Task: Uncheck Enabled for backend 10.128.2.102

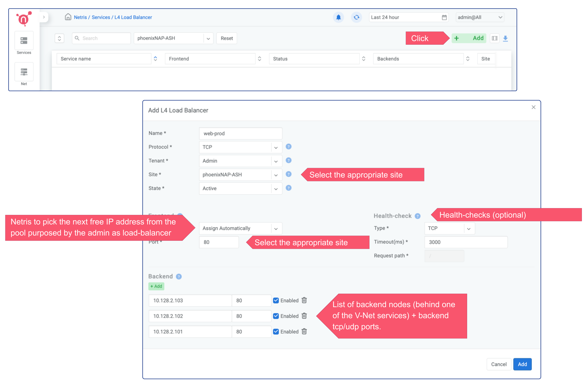Action: [276, 316]
